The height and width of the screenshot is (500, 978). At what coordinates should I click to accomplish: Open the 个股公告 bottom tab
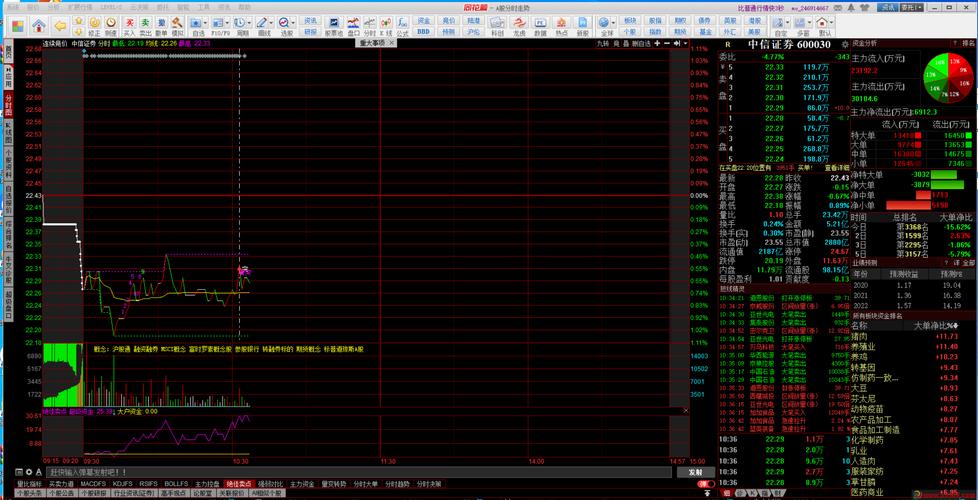point(62,493)
